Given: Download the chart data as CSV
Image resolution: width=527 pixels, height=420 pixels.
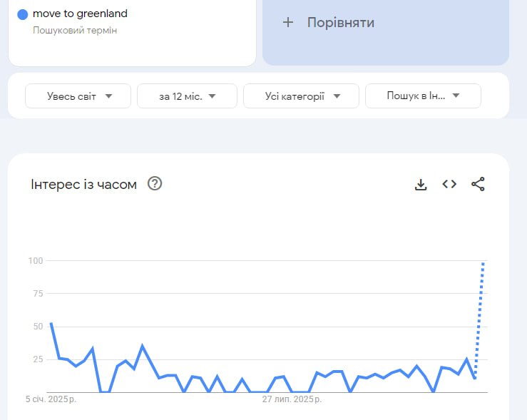Looking at the screenshot, I should (421, 185).
